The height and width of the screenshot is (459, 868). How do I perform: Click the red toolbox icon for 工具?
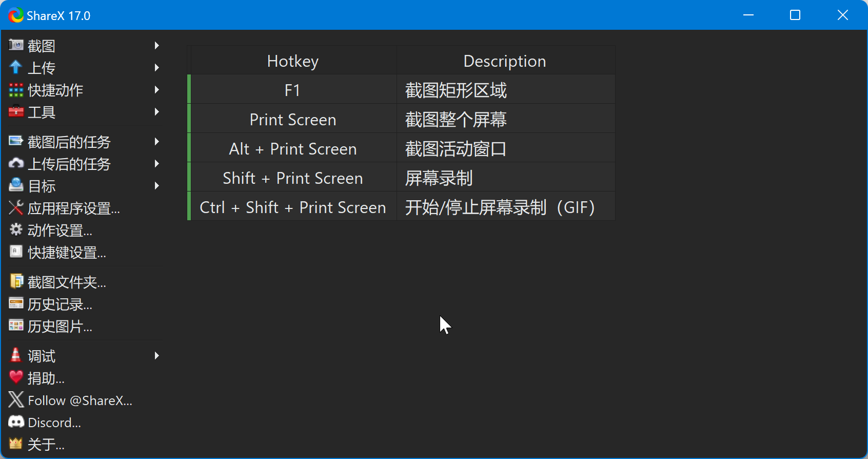coord(16,111)
